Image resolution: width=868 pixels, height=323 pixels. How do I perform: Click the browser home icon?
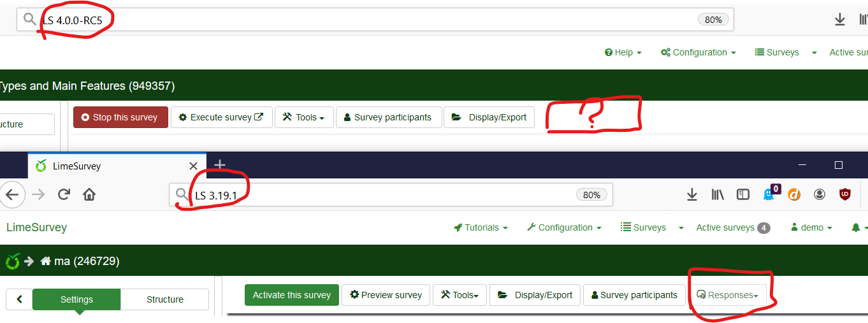coord(89,195)
